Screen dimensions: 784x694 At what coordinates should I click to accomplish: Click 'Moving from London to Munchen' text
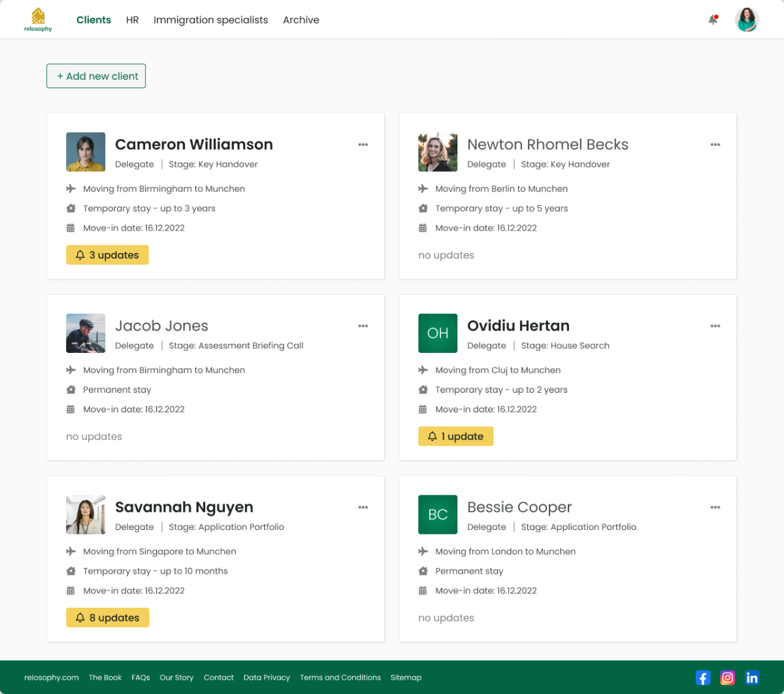coord(506,552)
